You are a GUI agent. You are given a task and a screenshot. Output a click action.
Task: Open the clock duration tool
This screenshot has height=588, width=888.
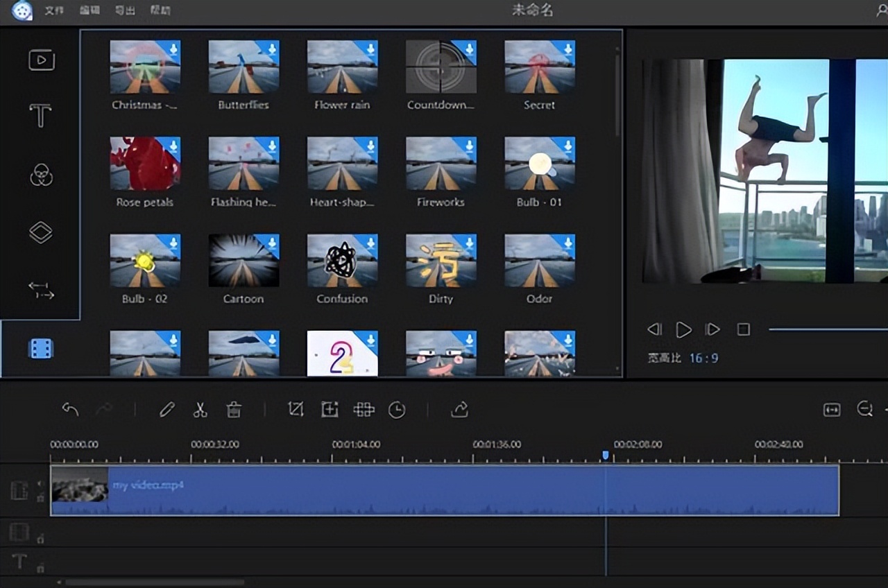[x=397, y=410]
